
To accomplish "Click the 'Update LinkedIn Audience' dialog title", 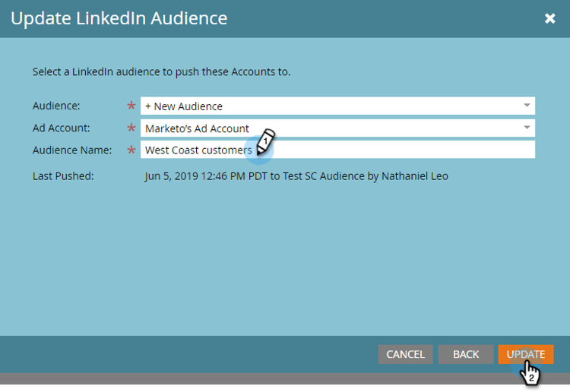I will pos(119,18).
